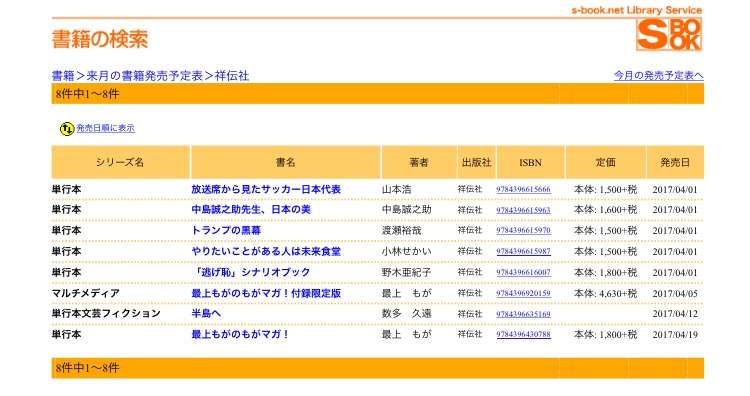Open ISBN link 9784396920159
The height and width of the screenshot is (396, 750).
[x=523, y=293]
